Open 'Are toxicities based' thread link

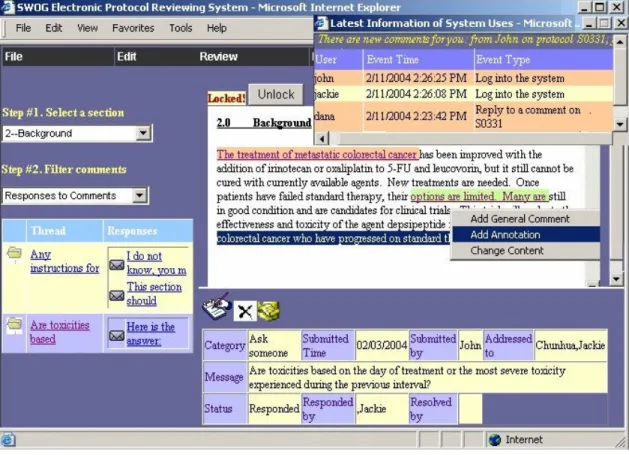(x=60, y=332)
